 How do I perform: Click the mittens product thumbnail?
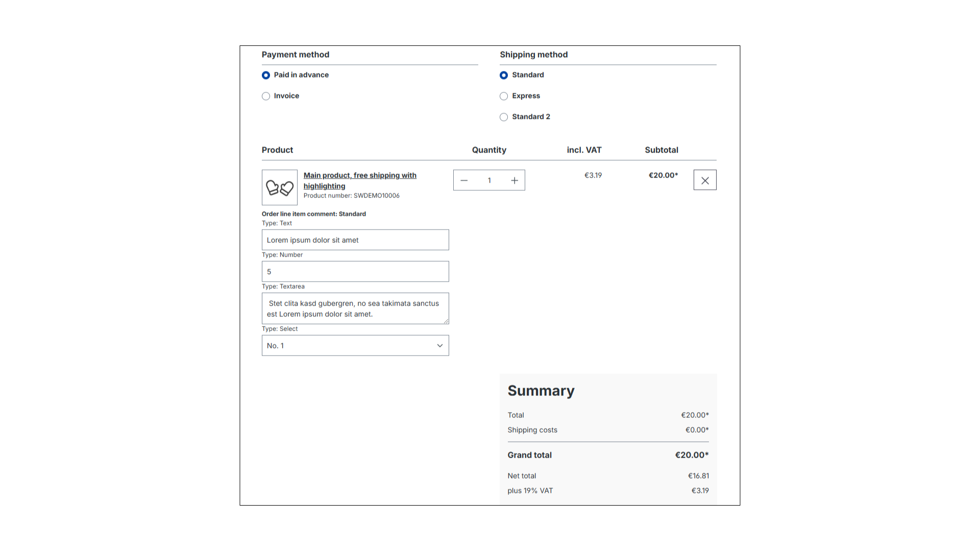(x=280, y=188)
